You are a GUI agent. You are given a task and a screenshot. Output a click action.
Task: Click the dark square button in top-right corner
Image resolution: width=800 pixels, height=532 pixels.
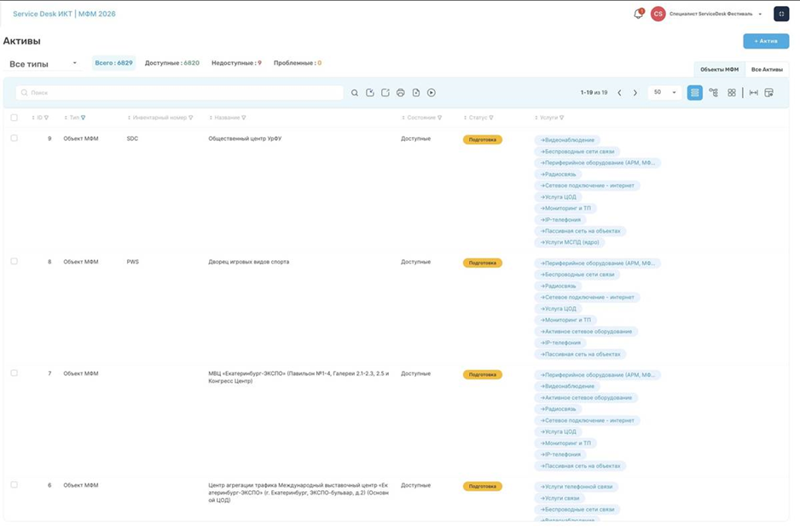tap(781, 14)
